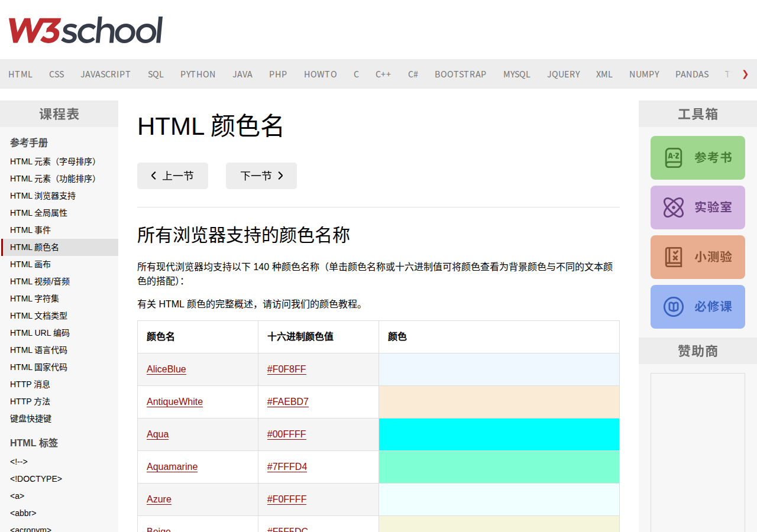The height and width of the screenshot is (532, 757).
Task: Open the JQUERY navigation item
Action: [x=564, y=74]
